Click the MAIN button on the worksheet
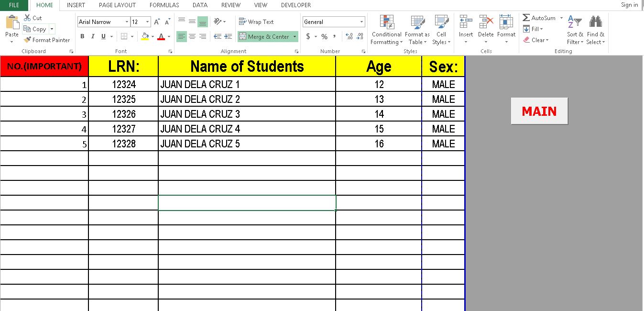The width and height of the screenshot is (644, 311). pyautogui.click(x=539, y=111)
